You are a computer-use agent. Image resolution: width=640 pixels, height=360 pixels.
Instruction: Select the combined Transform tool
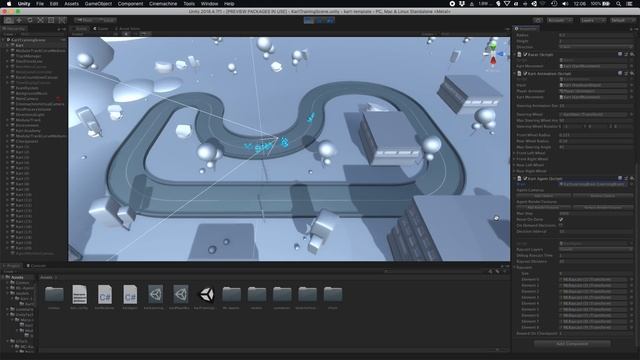pos(62,20)
